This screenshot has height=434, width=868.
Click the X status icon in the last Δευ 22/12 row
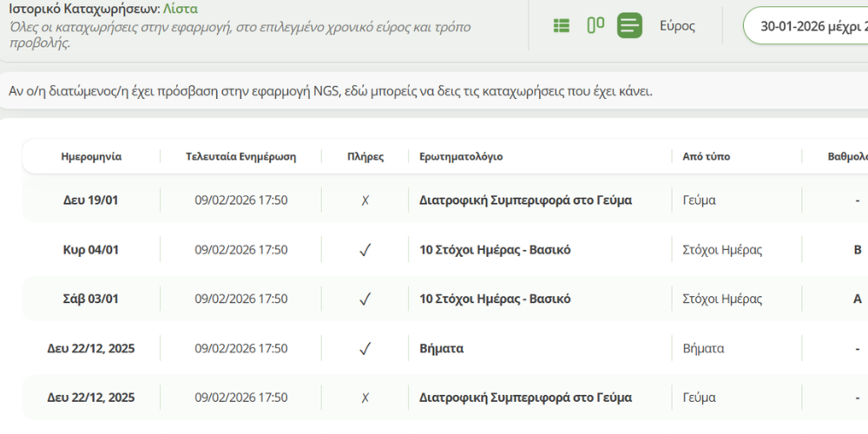coord(365,398)
